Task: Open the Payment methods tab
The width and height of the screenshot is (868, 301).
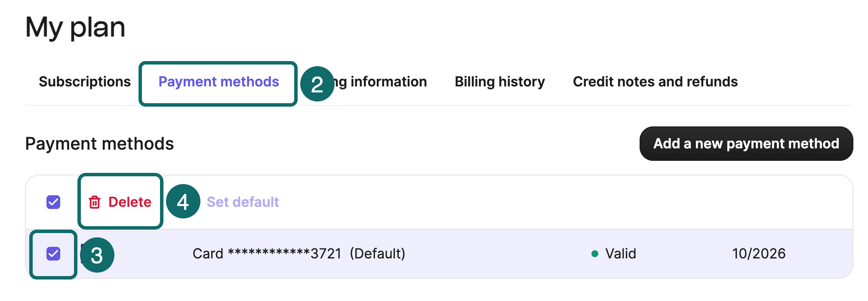Action: pos(219,82)
